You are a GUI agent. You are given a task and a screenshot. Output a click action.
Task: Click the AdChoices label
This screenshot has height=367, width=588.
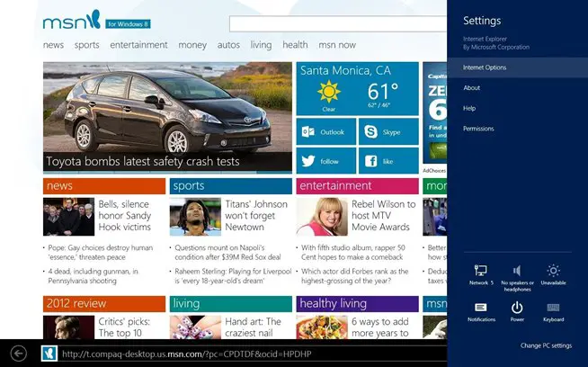[434, 170]
